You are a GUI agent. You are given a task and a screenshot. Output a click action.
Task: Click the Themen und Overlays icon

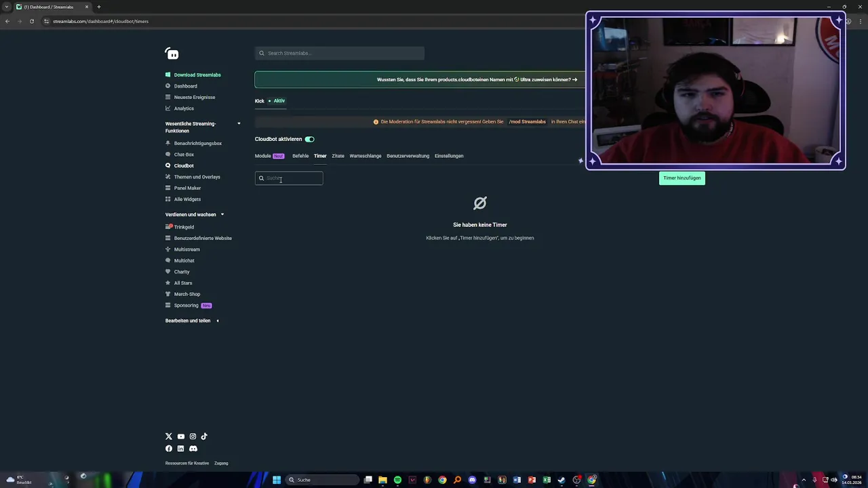[x=168, y=177]
